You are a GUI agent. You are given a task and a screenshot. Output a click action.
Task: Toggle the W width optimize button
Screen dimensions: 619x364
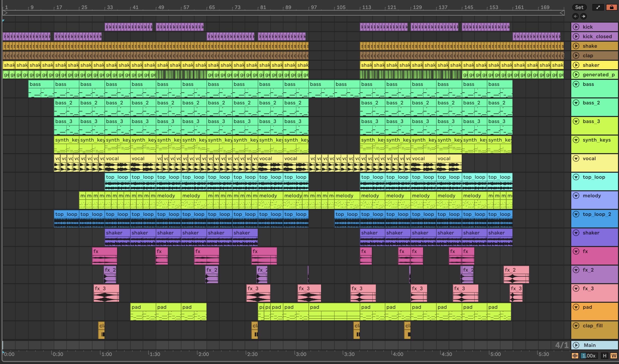tap(613, 355)
